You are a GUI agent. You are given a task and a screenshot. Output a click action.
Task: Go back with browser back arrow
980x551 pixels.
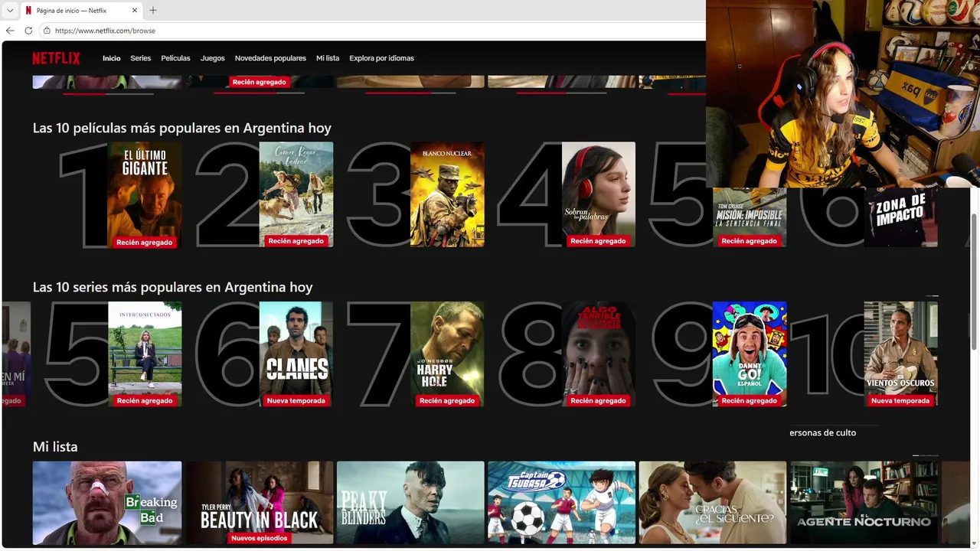click(10, 31)
